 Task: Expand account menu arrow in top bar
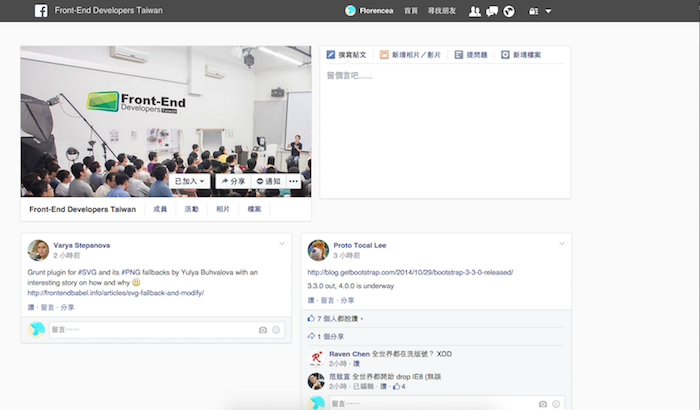pos(548,11)
